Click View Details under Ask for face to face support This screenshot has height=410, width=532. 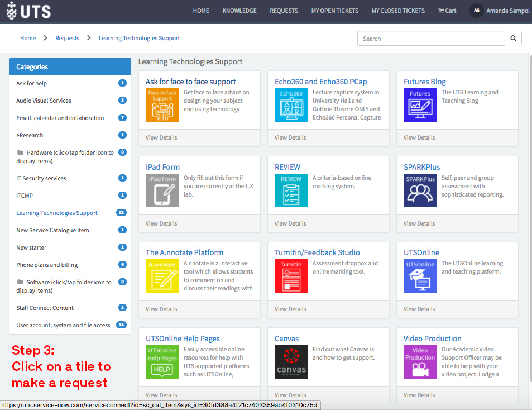(x=161, y=137)
